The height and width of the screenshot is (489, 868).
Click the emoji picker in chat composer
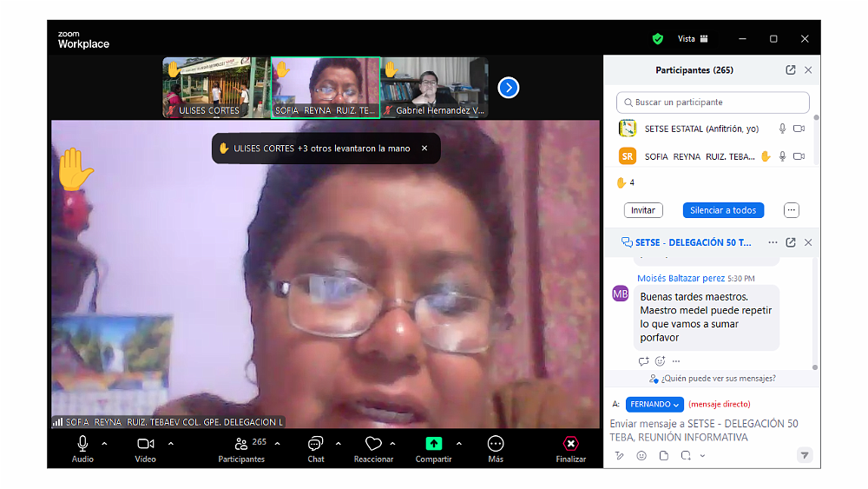pyautogui.click(x=641, y=455)
